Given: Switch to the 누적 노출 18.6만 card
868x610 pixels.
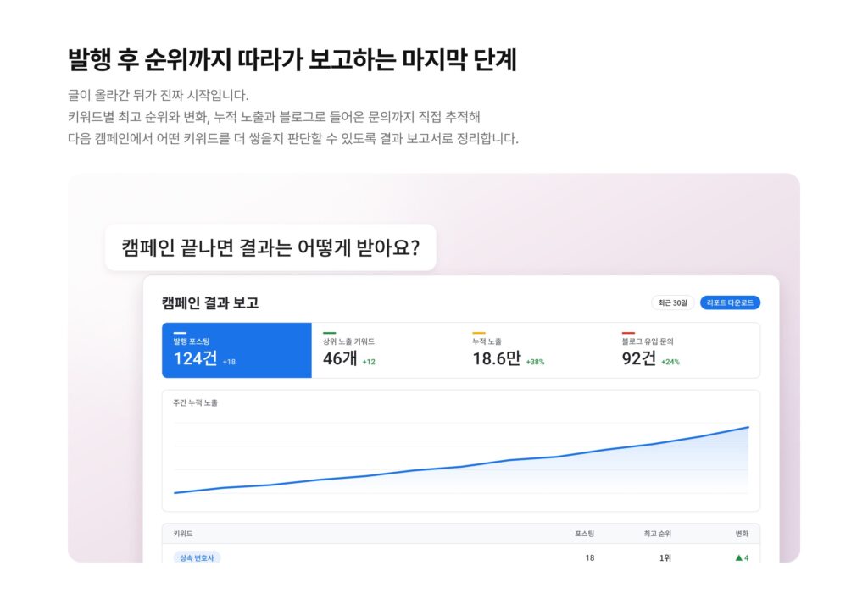Looking at the screenshot, I should 536,351.
